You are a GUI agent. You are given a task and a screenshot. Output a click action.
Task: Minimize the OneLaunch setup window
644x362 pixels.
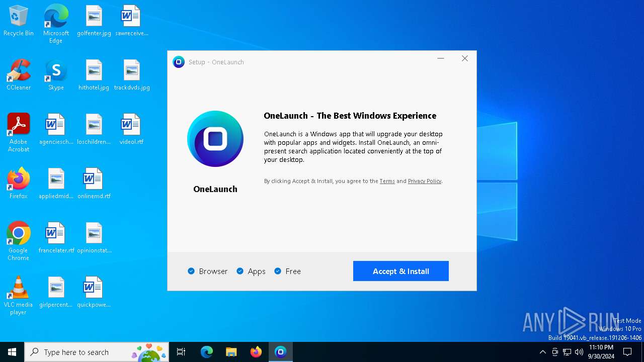click(x=441, y=58)
